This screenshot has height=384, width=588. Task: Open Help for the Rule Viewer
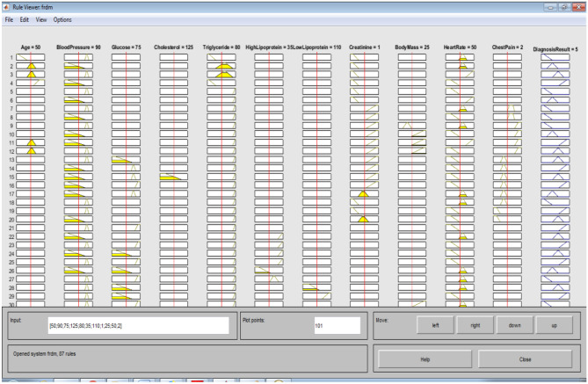(x=425, y=359)
